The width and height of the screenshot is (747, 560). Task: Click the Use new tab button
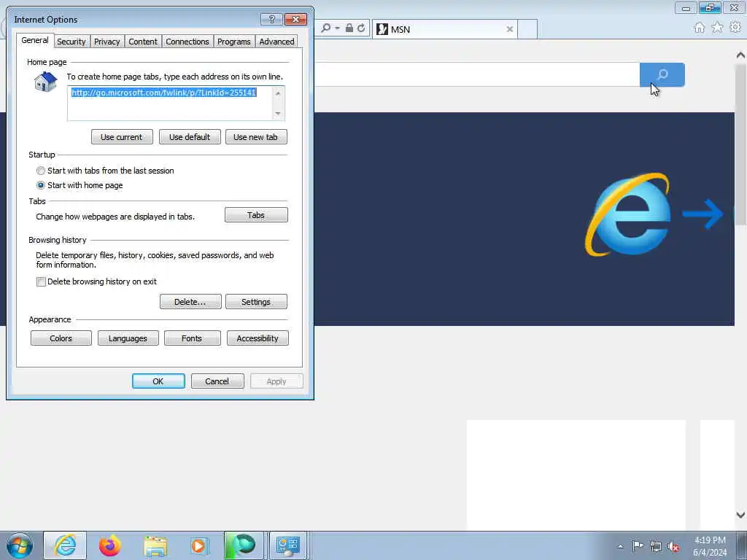pyautogui.click(x=256, y=136)
